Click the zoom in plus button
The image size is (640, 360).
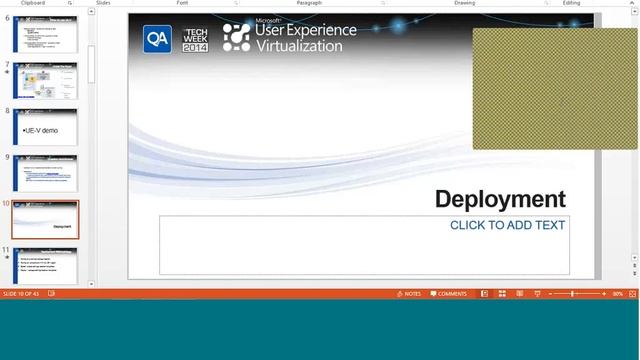(x=604, y=294)
